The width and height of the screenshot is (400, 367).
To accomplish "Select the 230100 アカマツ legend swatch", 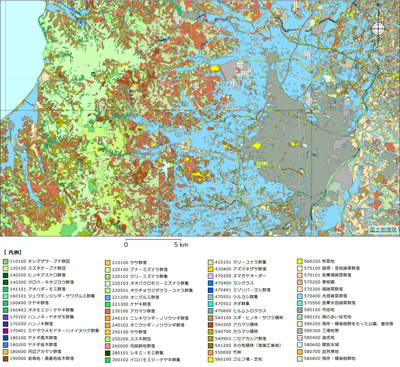I will point(108,311).
